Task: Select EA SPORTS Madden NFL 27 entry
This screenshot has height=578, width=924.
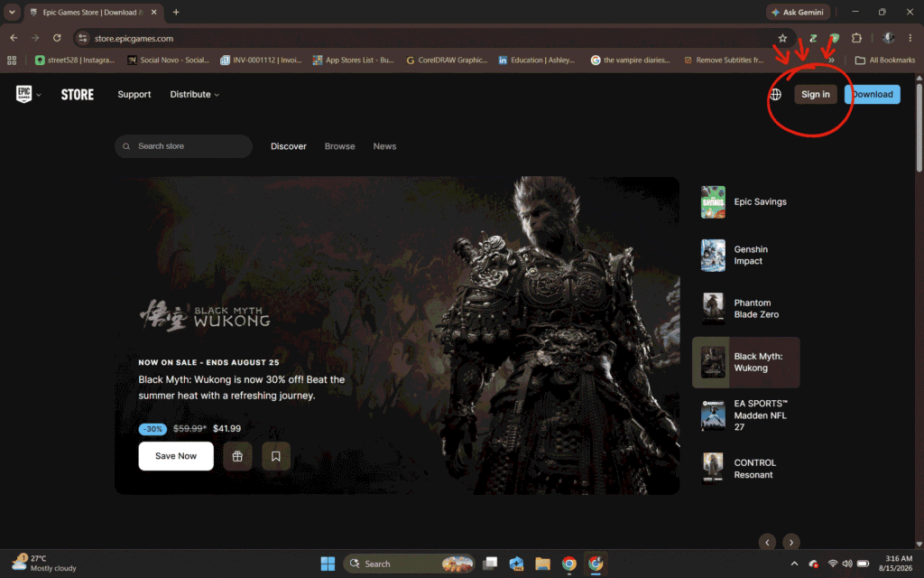Action: tap(745, 415)
